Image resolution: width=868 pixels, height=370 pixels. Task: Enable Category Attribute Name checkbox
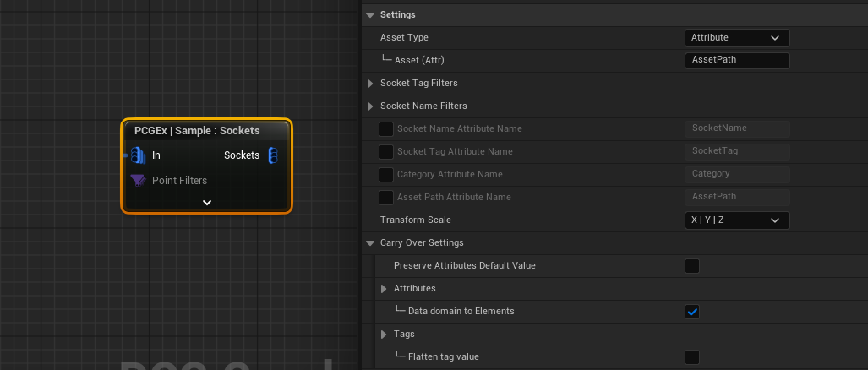pyautogui.click(x=386, y=174)
